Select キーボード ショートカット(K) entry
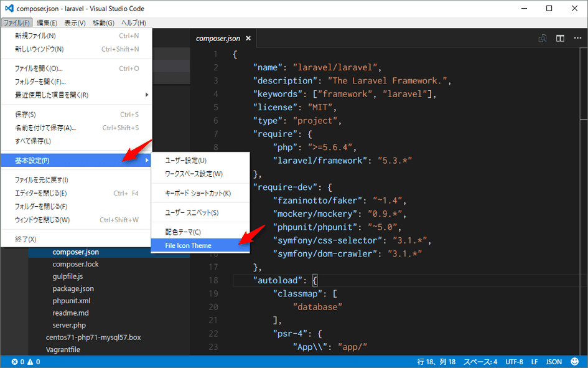 point(199,193)
